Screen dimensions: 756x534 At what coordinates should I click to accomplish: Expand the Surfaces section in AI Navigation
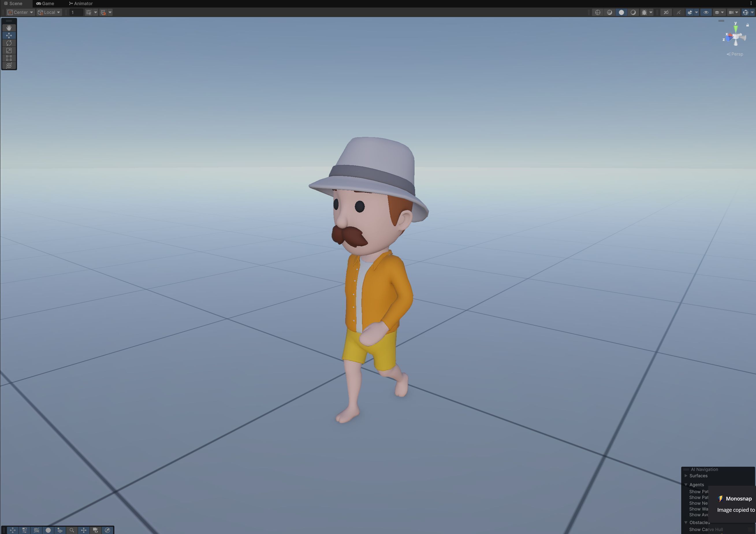click(686, 476)
